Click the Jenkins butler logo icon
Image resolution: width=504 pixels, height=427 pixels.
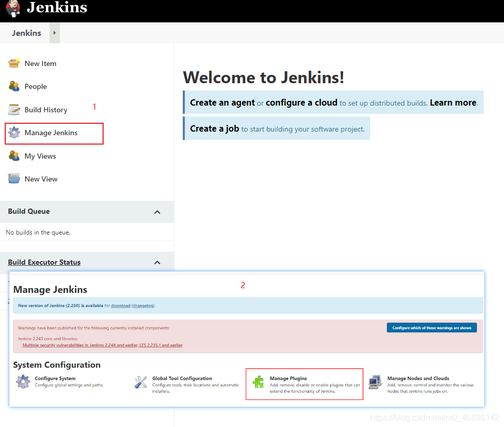[13, 8]
